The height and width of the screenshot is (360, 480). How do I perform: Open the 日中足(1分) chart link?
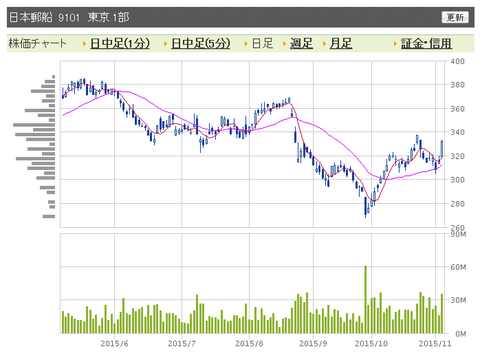pos(120,43)
